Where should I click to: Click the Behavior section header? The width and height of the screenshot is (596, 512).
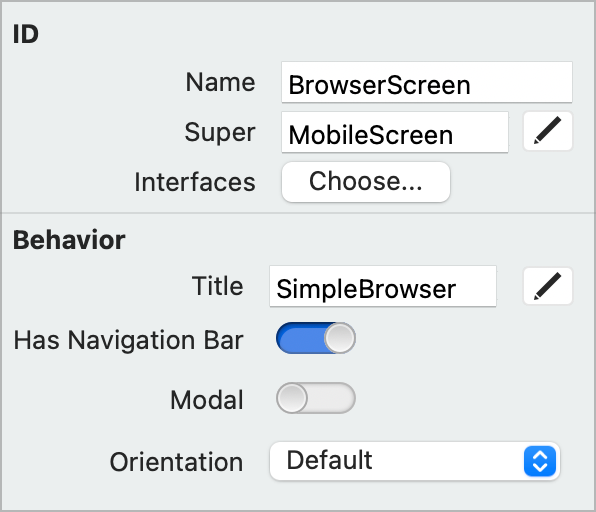69,240
